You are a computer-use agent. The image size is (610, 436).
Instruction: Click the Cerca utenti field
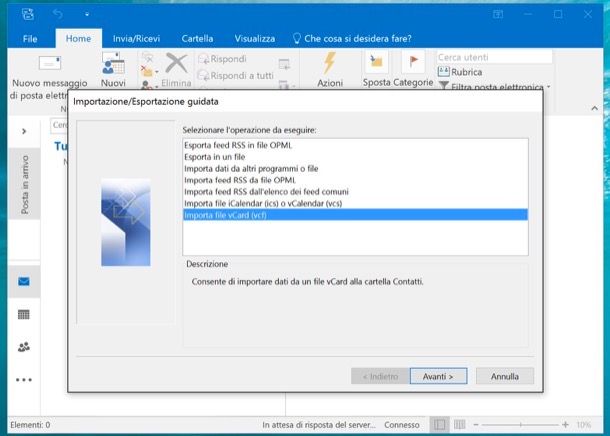tap(494, 57)
